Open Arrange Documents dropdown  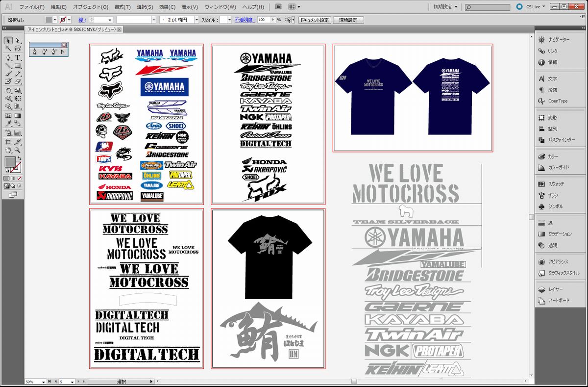[x=294, y=7]
